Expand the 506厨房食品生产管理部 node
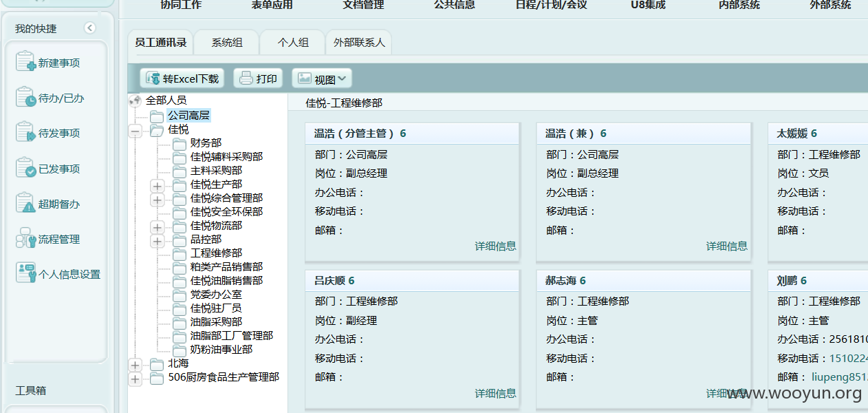Viewport: 868px width, 413px height. pyautogui.click(x=135, y=379)
